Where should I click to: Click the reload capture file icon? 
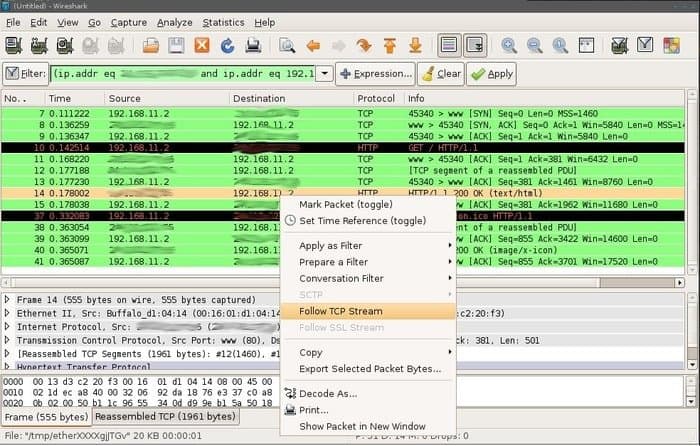click(x=227, y=45)
